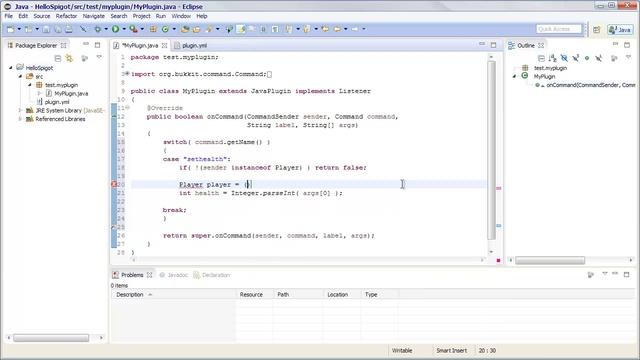640x360 pixels.
Task: Collapse the HelloSpigot project node
Action: [11, 68]
